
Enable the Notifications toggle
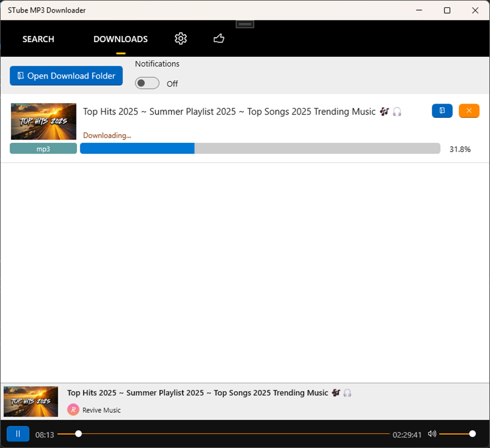[x=147, y=83]
